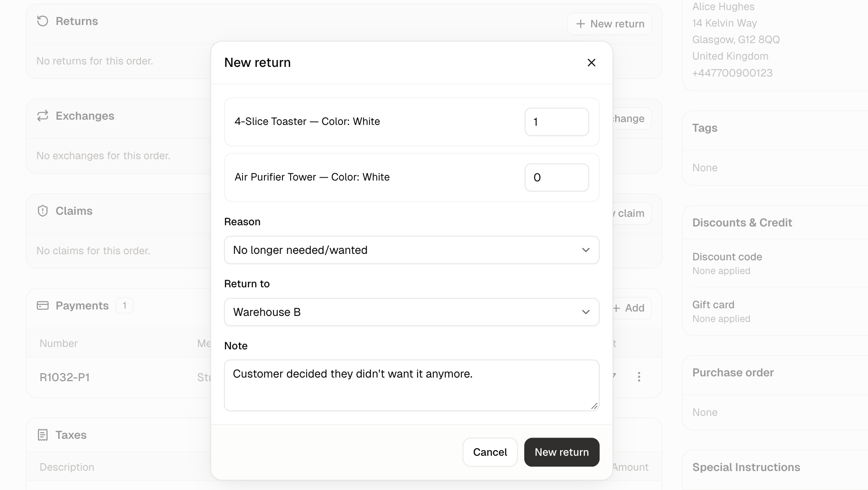Open the three-dot menu for payment R1032-P1
The width and height of the screenshot is (868, 490).
click(x=639, y=377)
